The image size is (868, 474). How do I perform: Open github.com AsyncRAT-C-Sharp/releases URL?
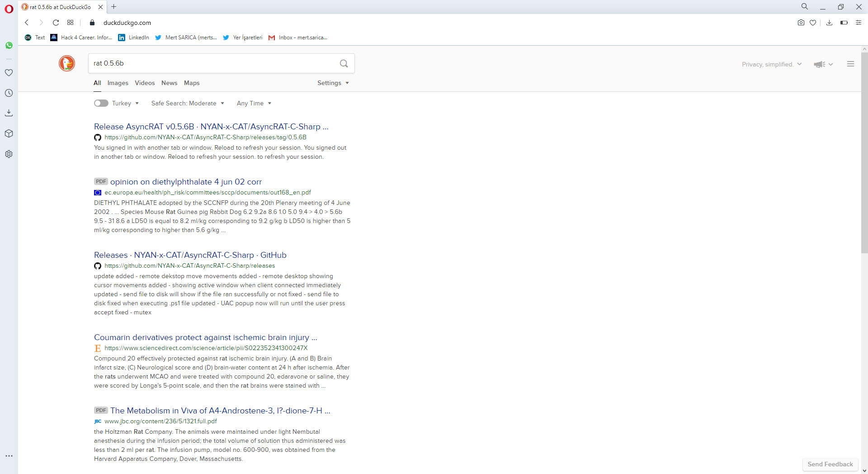189,265
